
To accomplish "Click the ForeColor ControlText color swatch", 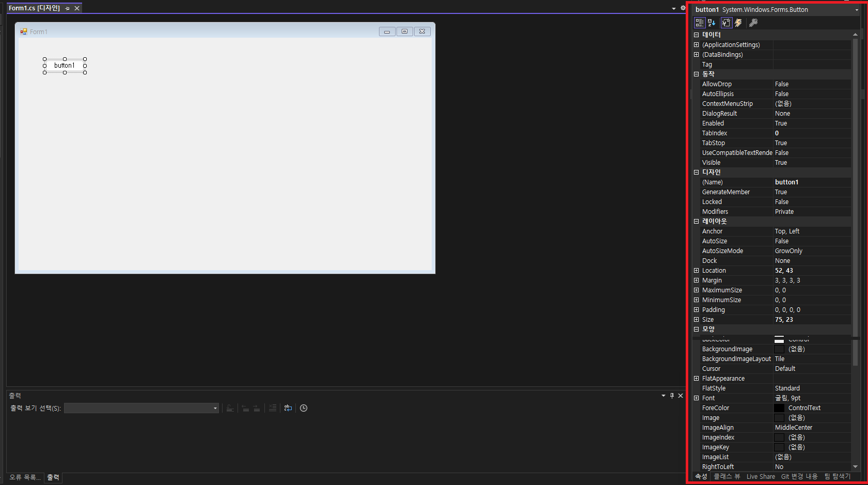I will tap(779, 408).
